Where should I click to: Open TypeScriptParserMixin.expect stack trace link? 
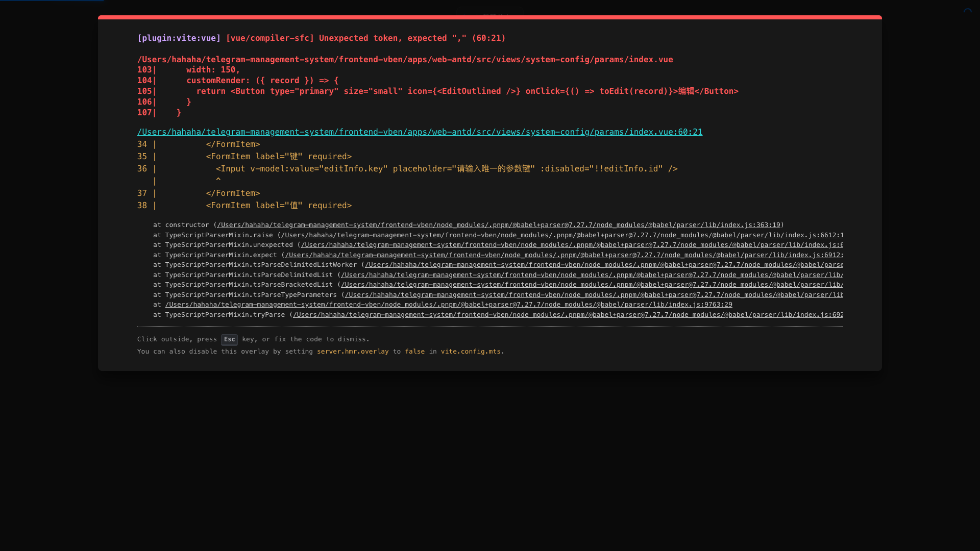(x=563, y=255)
